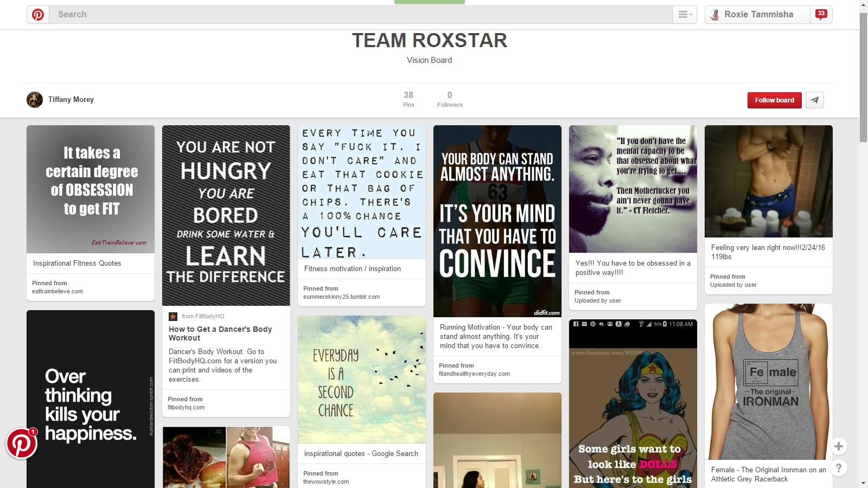Open the Female Ironman tank top pin

pyautogui.click(x=769, y=382)
